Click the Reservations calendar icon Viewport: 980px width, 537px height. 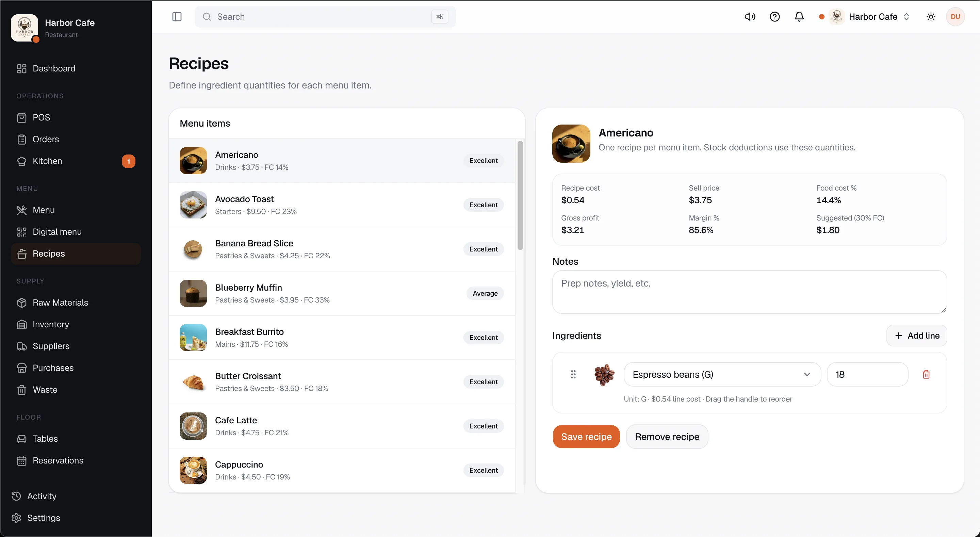coord(22,460)
